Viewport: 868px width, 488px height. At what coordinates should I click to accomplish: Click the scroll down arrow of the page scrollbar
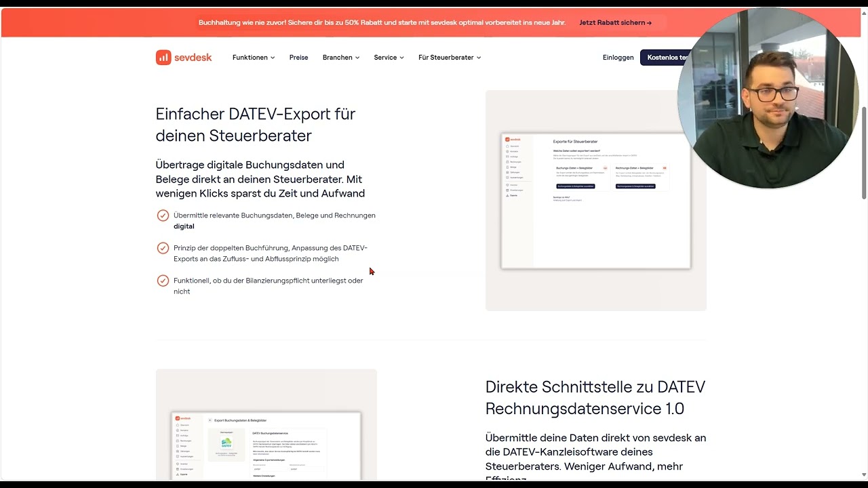pos(863,475)
